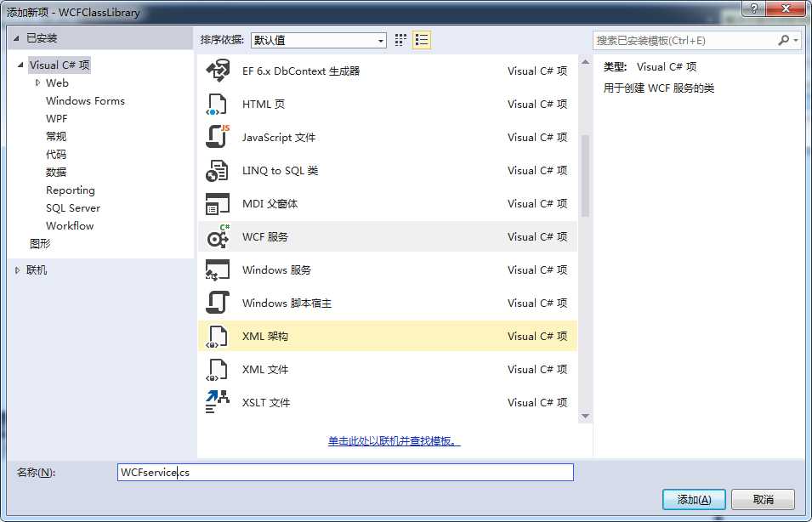Select Visual C# 项 in the tree
812x522 pixels.
pyautogui.click(x=60, y=65)
